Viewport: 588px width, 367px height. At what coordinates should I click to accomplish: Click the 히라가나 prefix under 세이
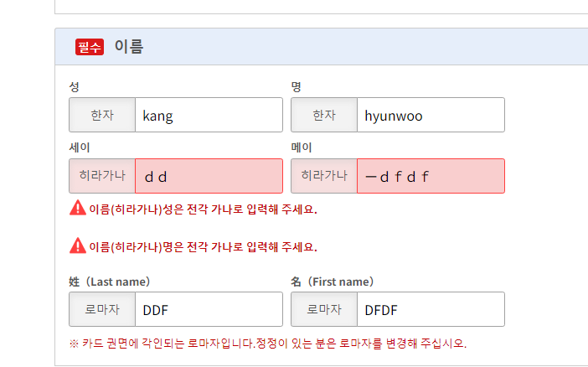pyautogui.click(x=102, y=176)
